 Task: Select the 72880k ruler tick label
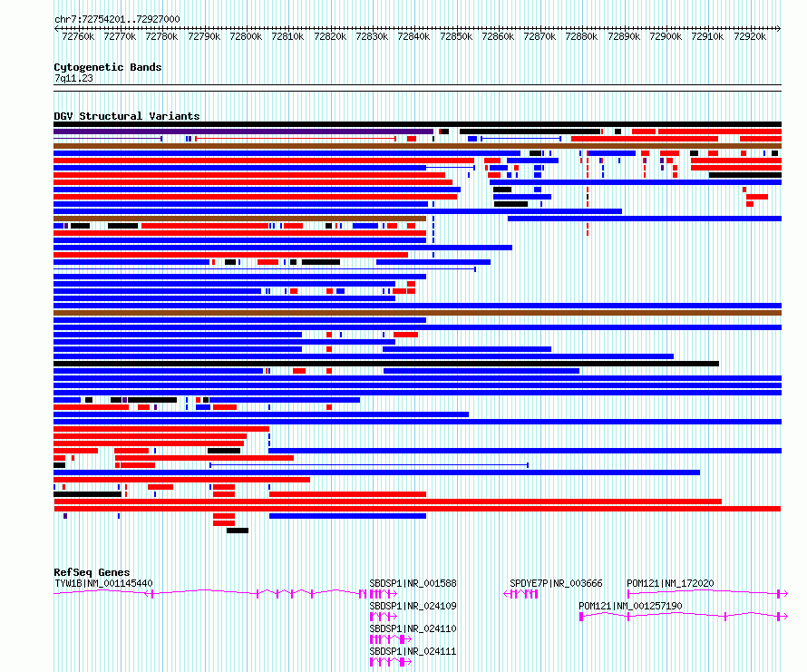click(x=581, y=36)
